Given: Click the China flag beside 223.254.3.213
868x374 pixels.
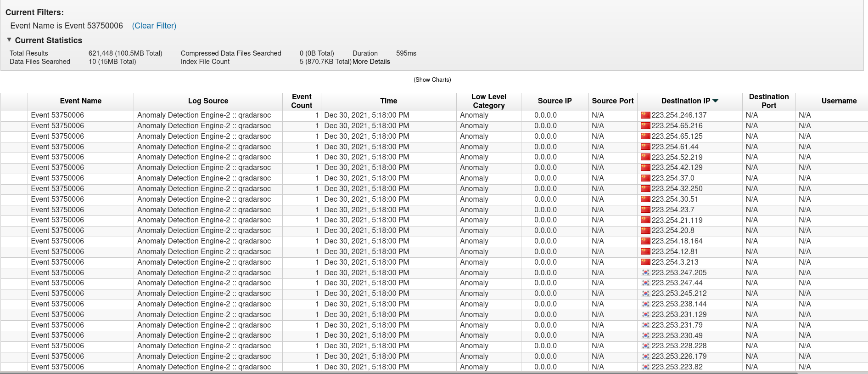Looking at the screenshot, I should [x=645, y=262].
